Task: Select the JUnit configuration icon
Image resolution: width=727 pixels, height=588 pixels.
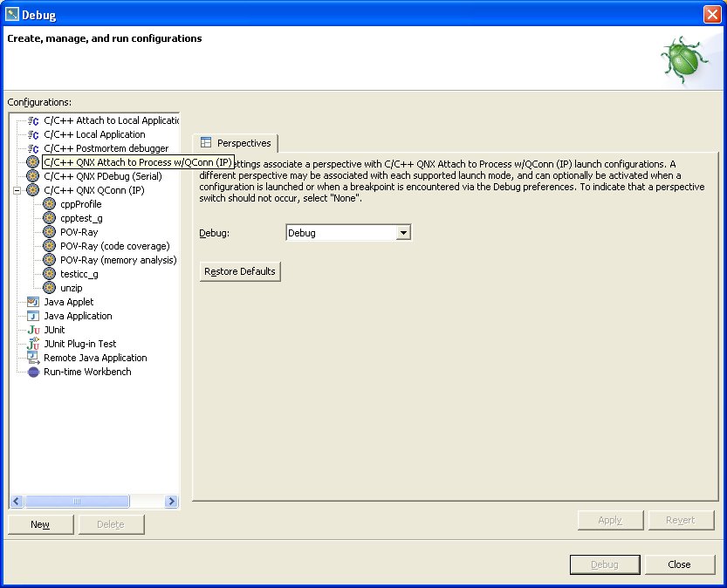Action: (x=33, y=330)
